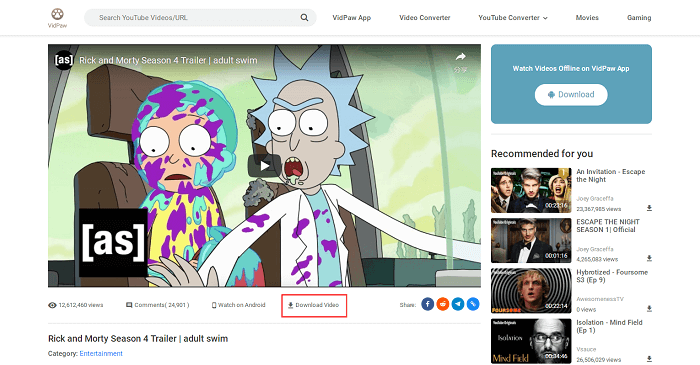Download ESCAPE THE NIGHT SEASON 1 video
The image size is (700, 365).
[x=649, y=258]
